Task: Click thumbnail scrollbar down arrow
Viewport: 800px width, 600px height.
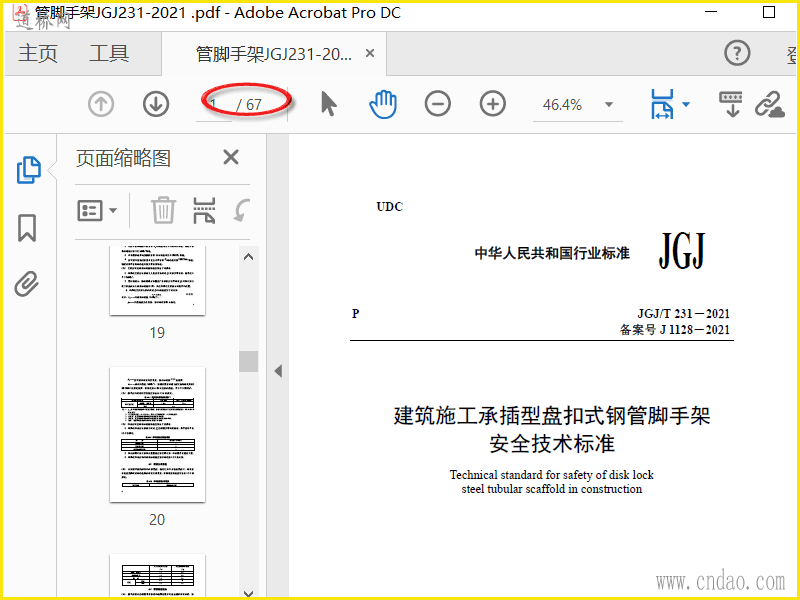Action: click(248, 593)
